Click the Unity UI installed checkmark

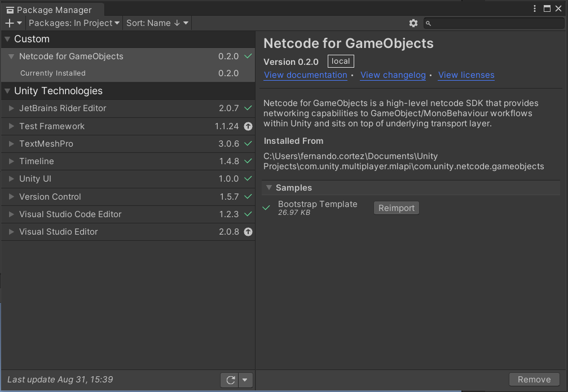click(x=248, y=178)
